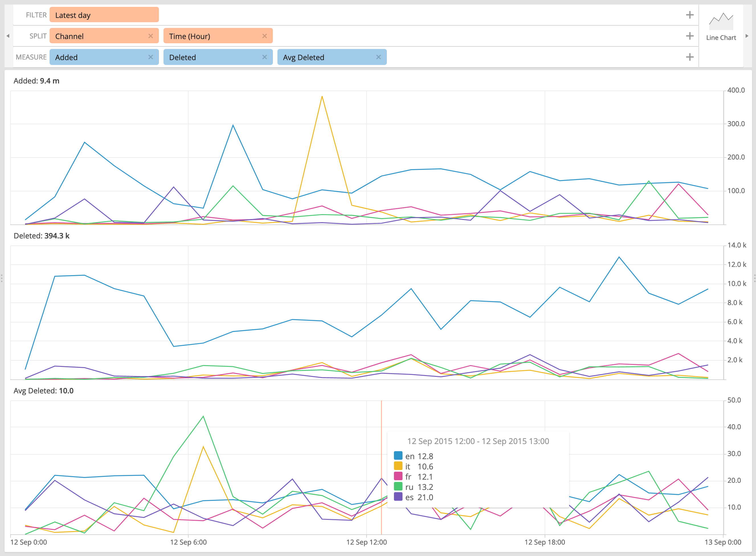Click the Added: 9.4 m summary

click(x=36, y=81)
